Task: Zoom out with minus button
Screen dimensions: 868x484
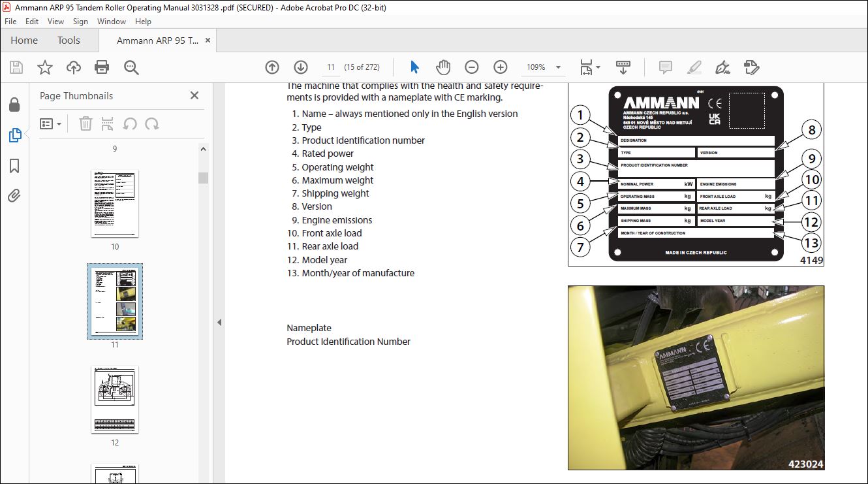Action: click(472, 67)
